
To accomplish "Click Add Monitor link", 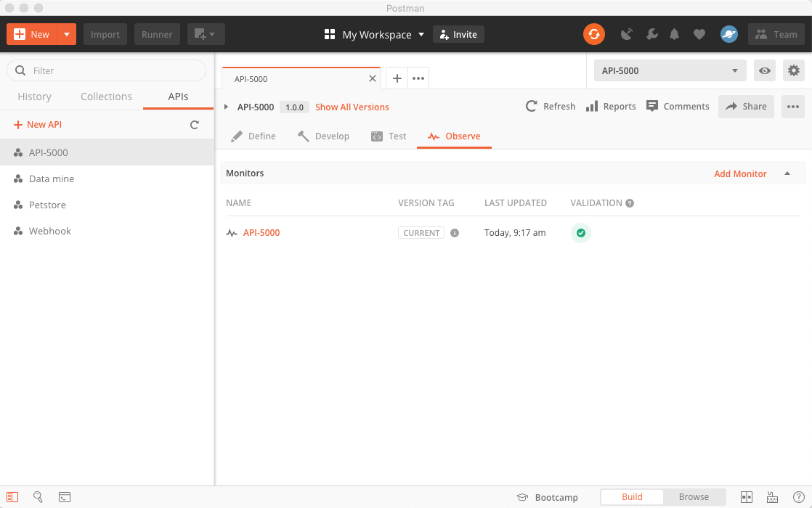I will [x=740, y=174].
